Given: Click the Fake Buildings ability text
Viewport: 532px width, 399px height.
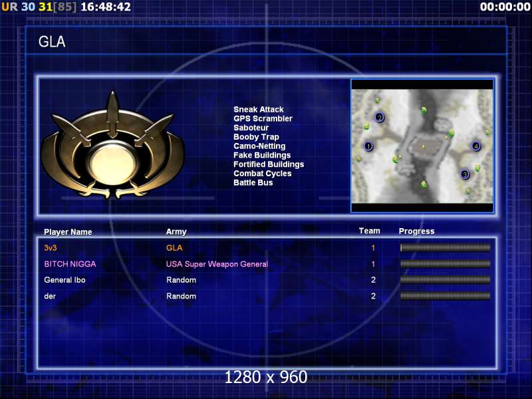Looking at the screenshot, I should click(x=262, y=156).
